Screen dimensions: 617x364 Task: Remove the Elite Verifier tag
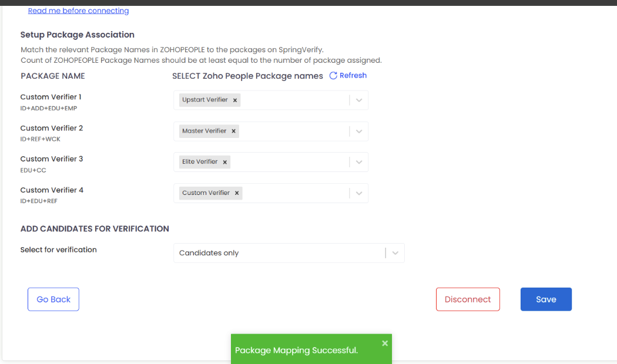224,162
